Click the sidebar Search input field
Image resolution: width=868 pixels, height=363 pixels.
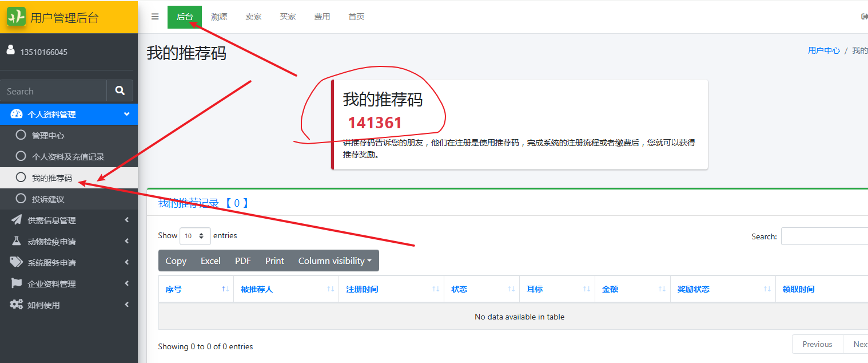tap(54, 90)
